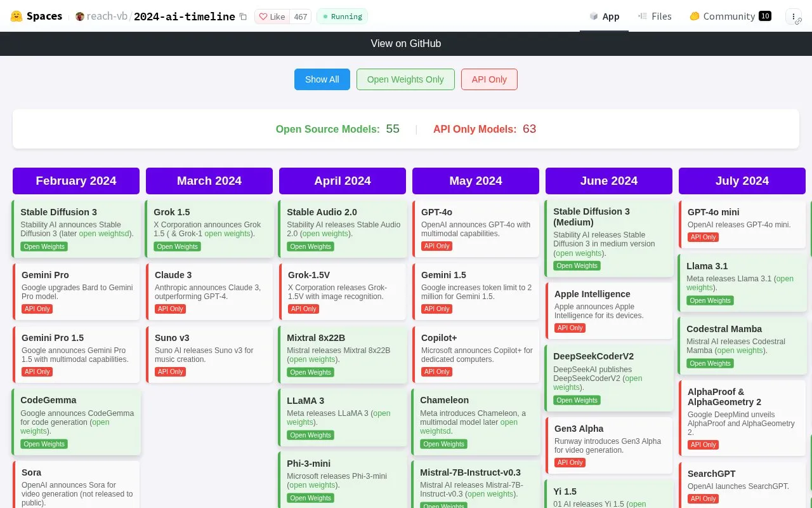Open the Grok-1 open weights link
The height and width of the screenshot is (508, 812).
227,234
